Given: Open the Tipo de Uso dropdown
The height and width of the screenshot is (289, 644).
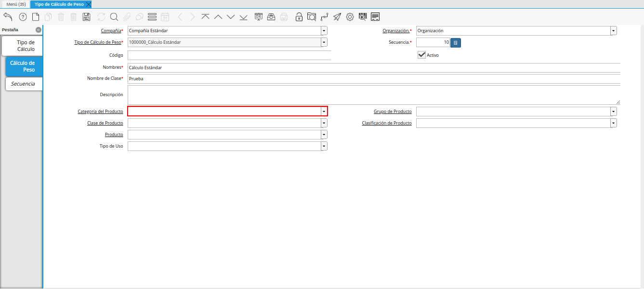Looking at the screenshot, I should tap(324, 146).
